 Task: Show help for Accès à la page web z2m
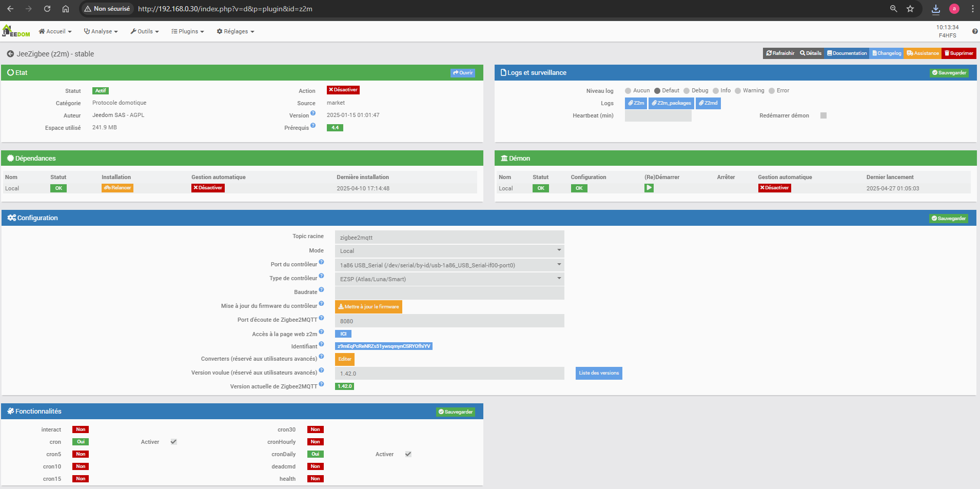pos(321,331)
